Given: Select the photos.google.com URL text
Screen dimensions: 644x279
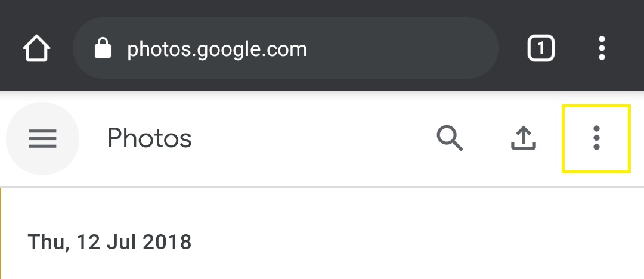Looking at the screenshot, I should 217,49.
